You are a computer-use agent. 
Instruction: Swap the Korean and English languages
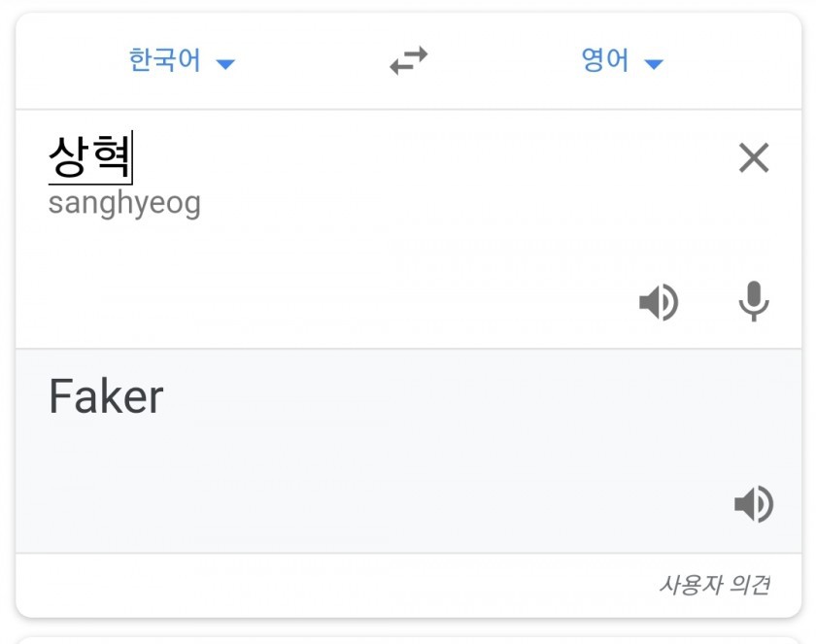point(408,62)
